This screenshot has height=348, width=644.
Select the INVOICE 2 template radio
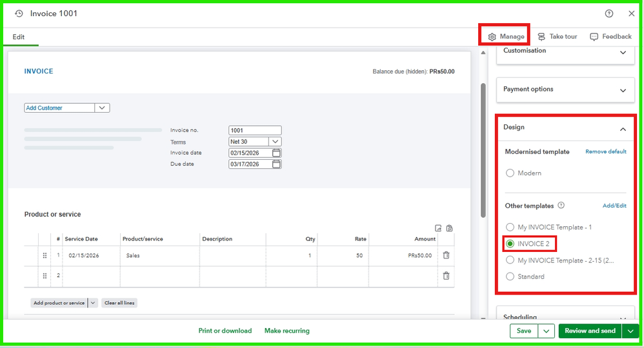[x=510, y=244]
